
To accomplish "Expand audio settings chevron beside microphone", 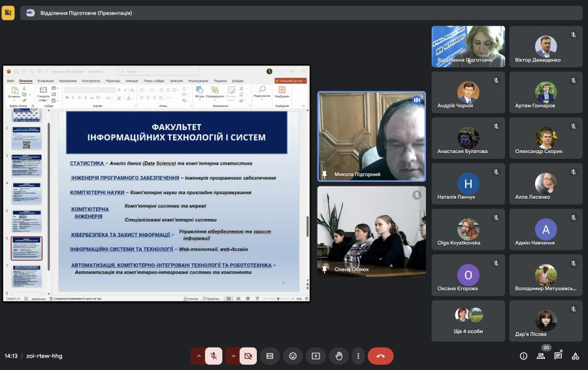I will [x=198, y=356].
